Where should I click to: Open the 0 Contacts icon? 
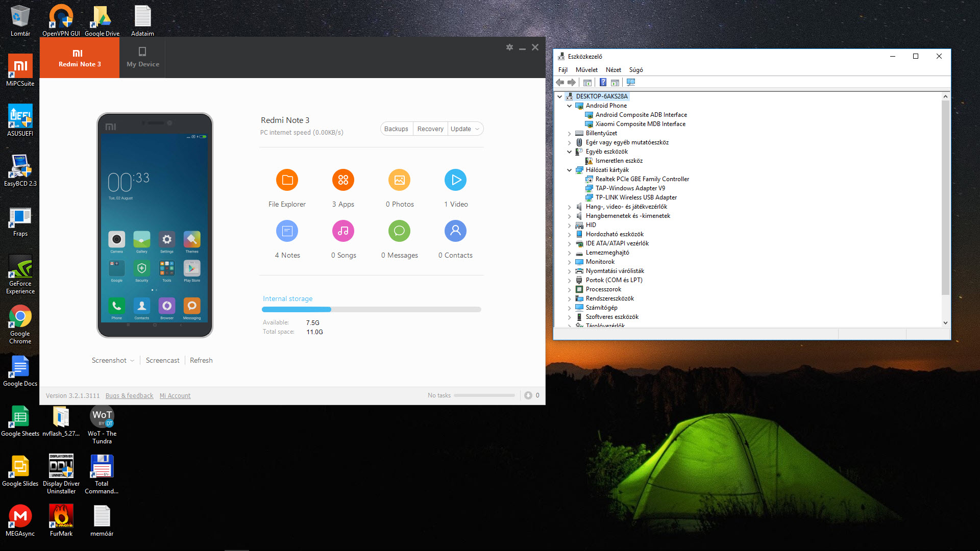(455, 231)
